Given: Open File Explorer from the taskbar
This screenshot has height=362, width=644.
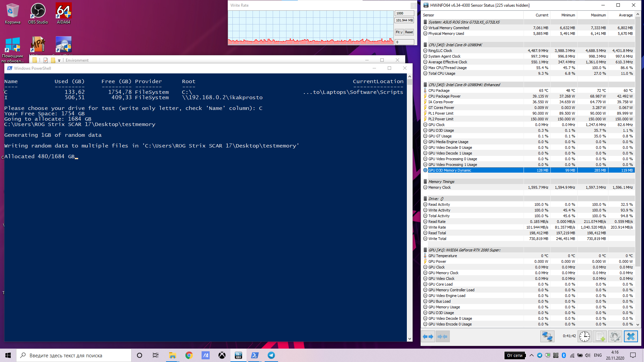Looking at the screenshot, I should [172, 355].
